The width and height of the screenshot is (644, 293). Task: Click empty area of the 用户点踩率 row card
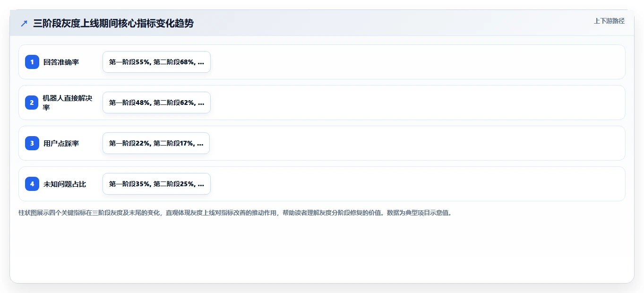pyautogui.click(x=416, y=143)
